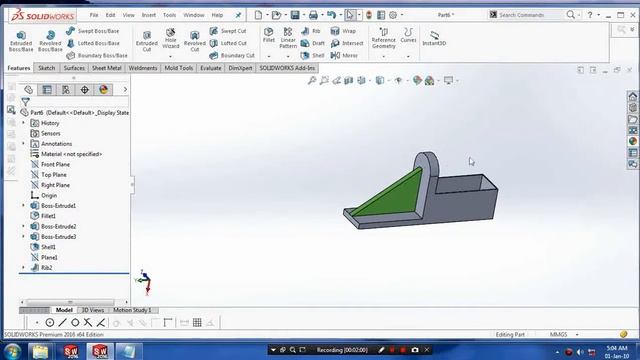The height and width of the screenshot is (360, 640).
Task: Click the feature tree filter icon
Action: [25, 102]
